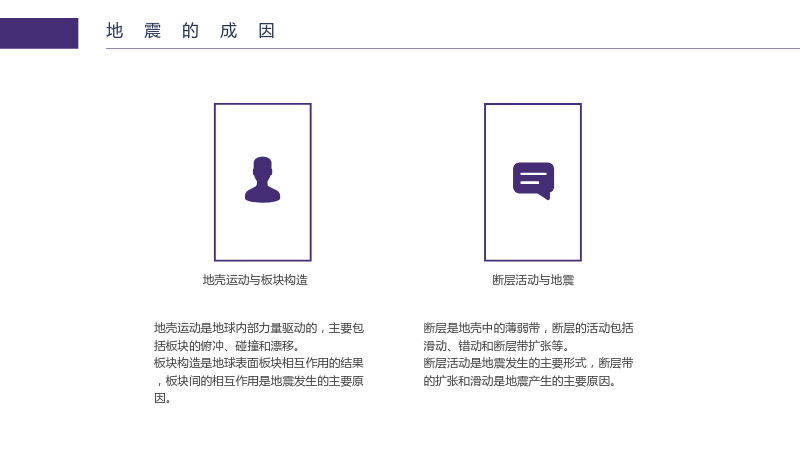Select the left purple-outlined card frame
The image size is (800, 450).
(x=263, y=182)
